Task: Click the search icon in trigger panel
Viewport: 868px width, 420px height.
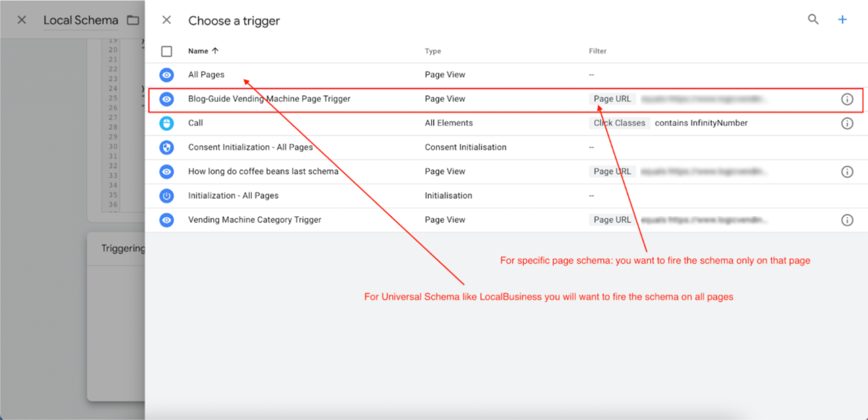Action: [813, 20]
